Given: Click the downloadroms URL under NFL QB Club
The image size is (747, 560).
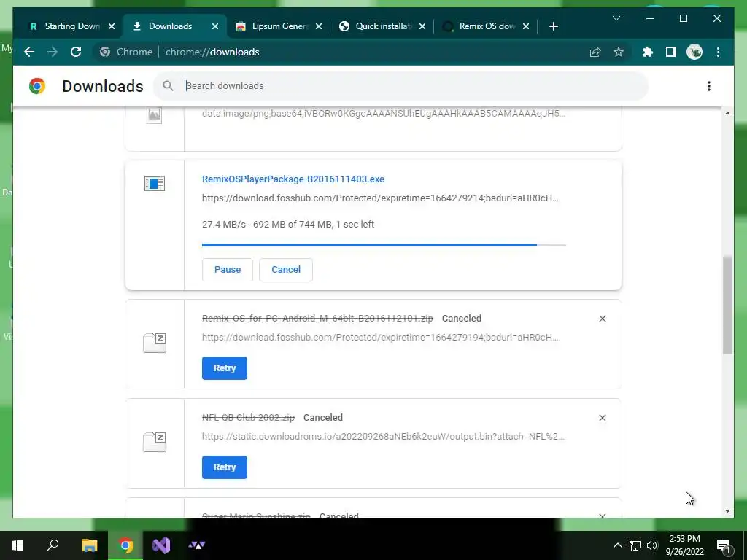Looking at the screenshot, I should (383, 436).
